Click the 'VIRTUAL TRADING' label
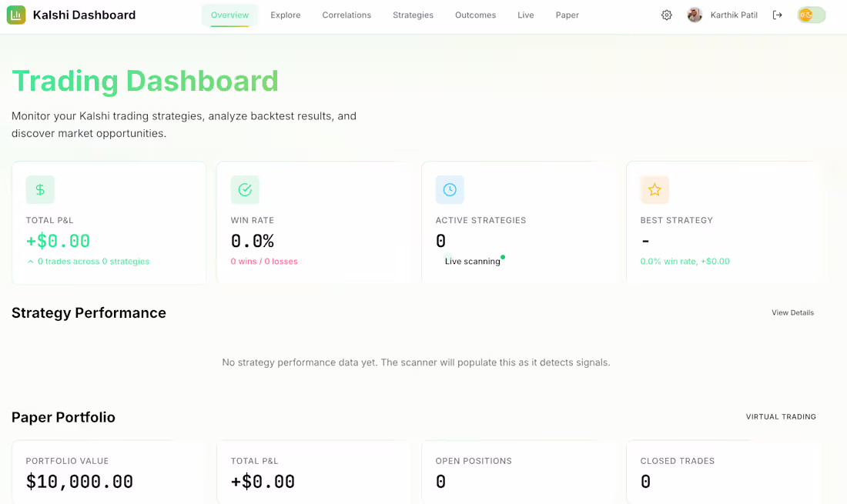 [x=781, y=416]
